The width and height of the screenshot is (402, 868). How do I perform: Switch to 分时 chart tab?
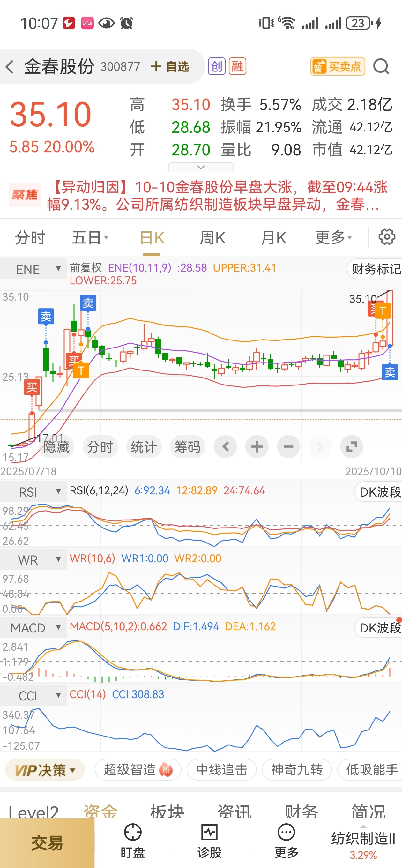click(x=30, y=238)
